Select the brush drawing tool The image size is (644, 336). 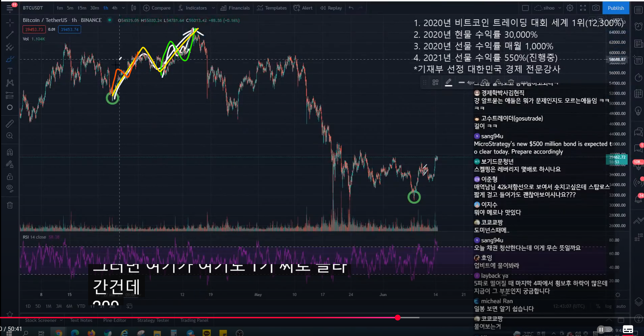tap(10, 59)
